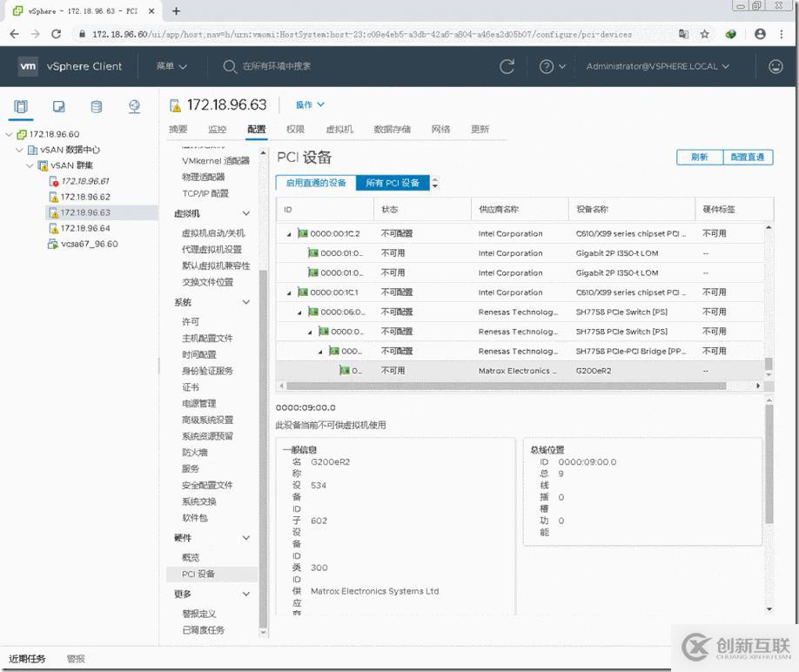The height and width of the screenshot is (672, 799).
Task: Collapse the 172.18.96.60 vCenter tree node
Action: 9,135
